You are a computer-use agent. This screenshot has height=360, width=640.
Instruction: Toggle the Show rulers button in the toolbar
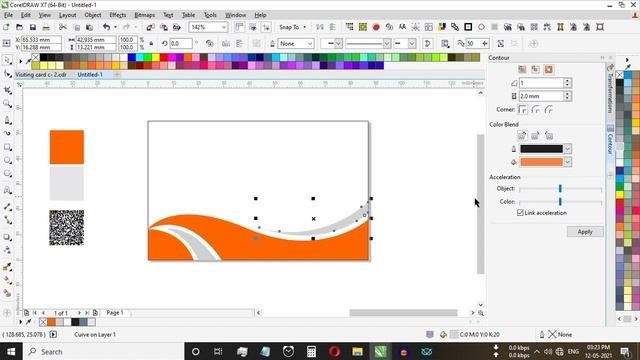click(x=239, y=27)
